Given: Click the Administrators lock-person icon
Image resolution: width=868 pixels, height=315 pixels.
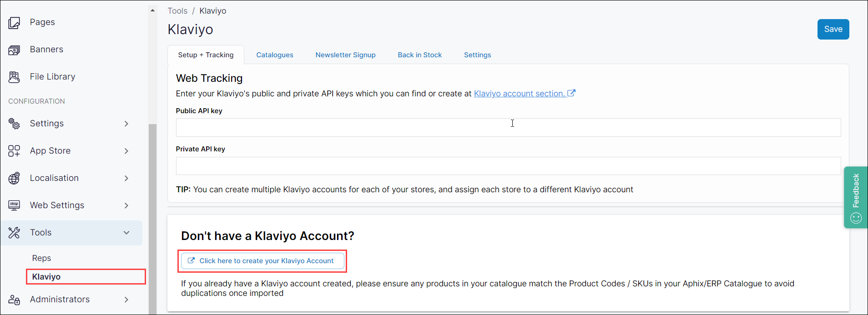Looking at the screenshot, I should point(14,300).
